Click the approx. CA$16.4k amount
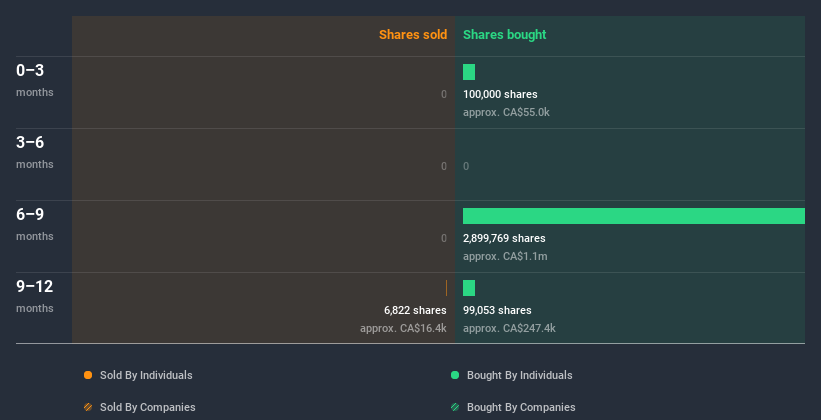This screenshot has height=420, width=821. pos(403,328)
